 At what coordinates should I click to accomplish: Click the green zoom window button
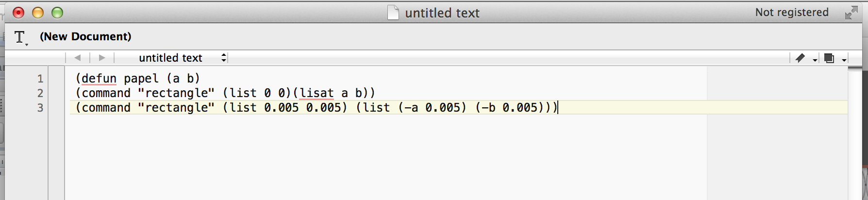coord(57,13)
